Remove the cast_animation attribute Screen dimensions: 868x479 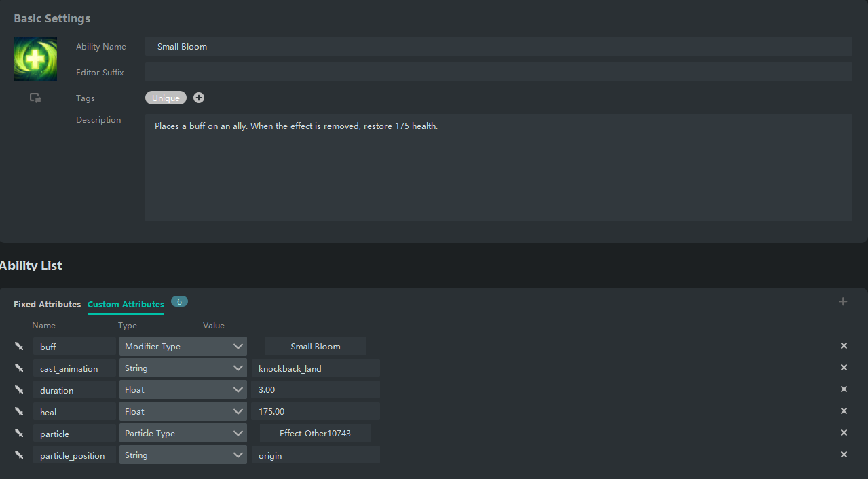pyautogui.click(x=844, y=368)
